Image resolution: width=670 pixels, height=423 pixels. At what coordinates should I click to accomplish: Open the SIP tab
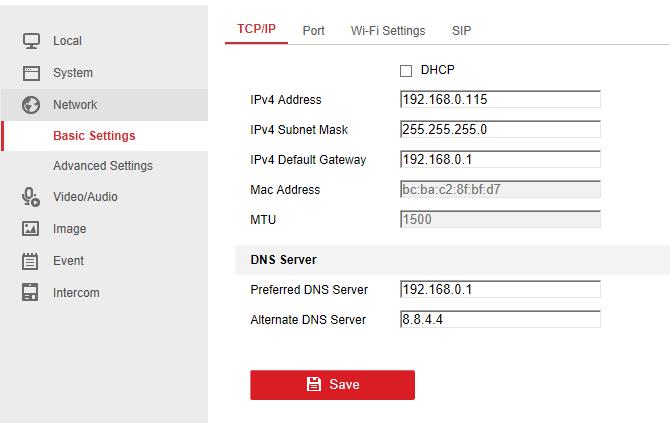[x=461, y=31]
